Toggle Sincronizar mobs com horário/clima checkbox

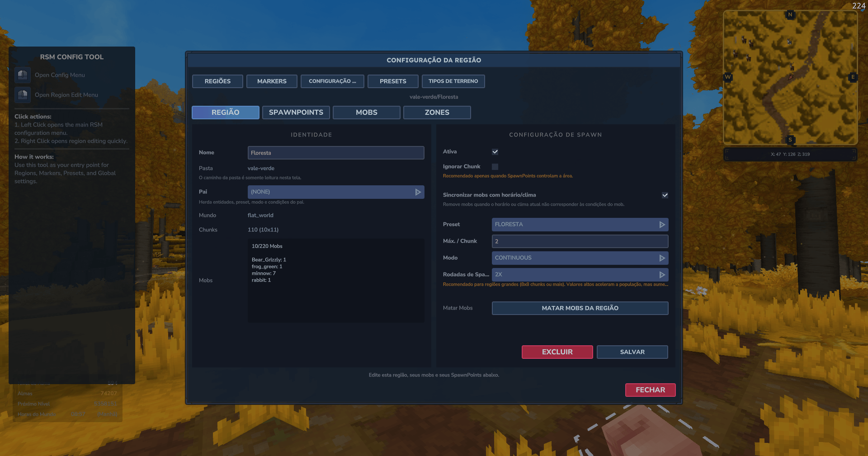665,195
